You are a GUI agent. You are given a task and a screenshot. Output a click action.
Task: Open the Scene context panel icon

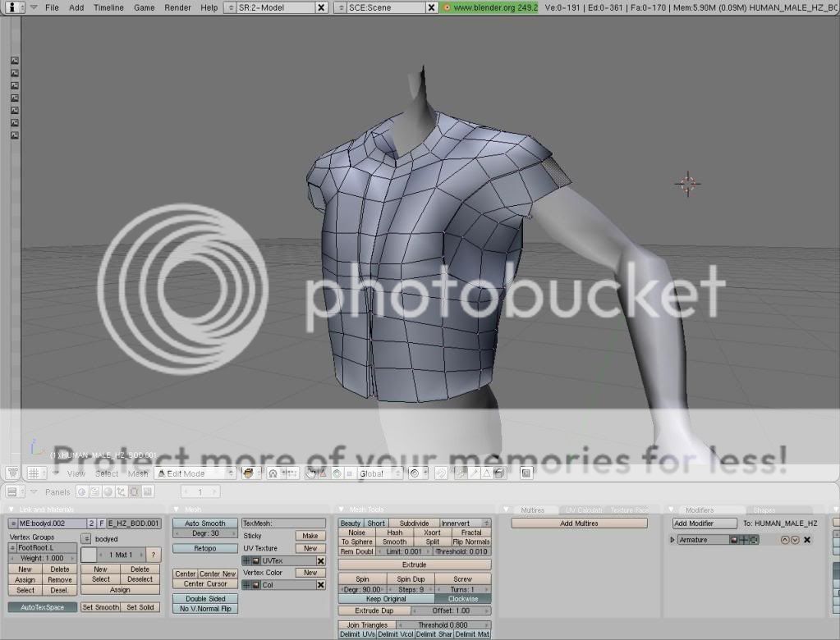point(146,491)
